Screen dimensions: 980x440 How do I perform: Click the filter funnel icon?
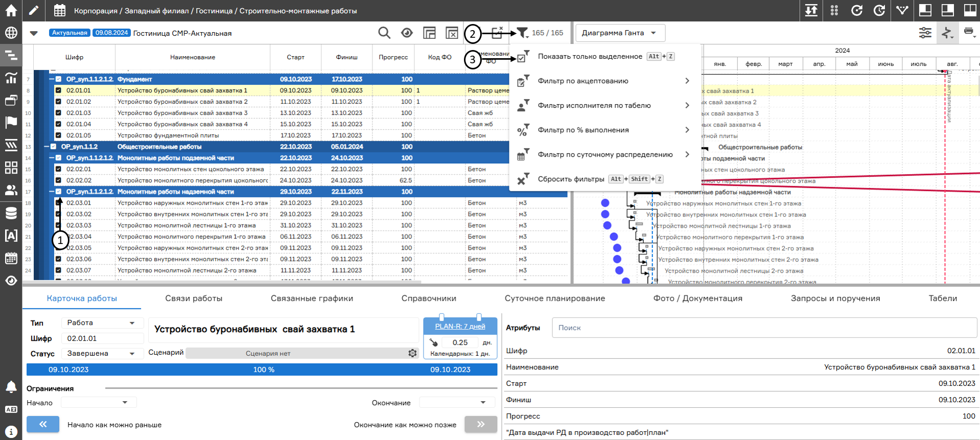tap(522, 33)
